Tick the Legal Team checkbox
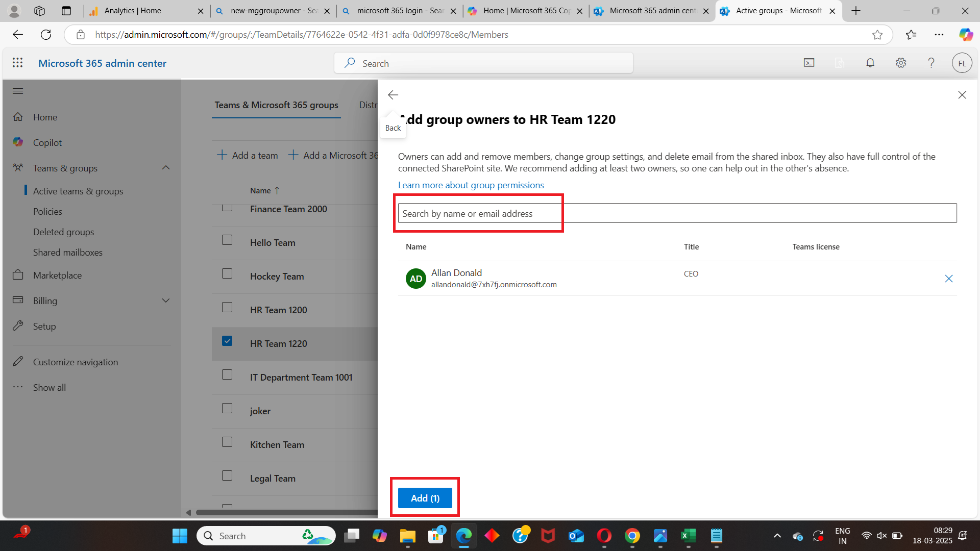This screenshot has height=551, width=980. coord(227,475)
